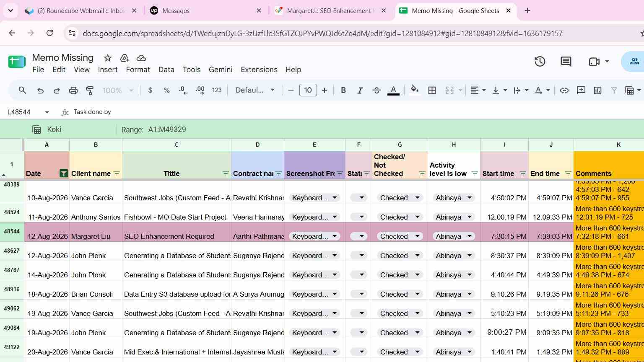The width and height of the screenshot is (644, 362).
Task: Open the Default font dropdown
Action: click(x=255, y=90)
